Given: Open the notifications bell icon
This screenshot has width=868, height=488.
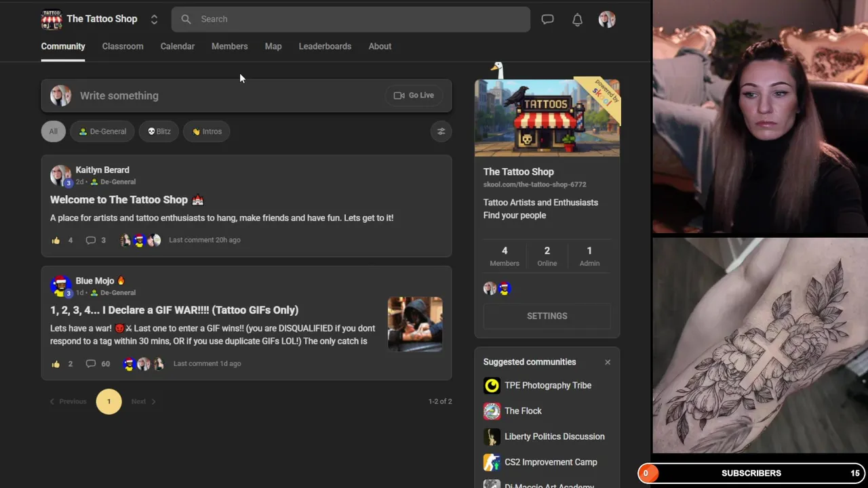Looking at the screenshot, I should pos(577,20).
